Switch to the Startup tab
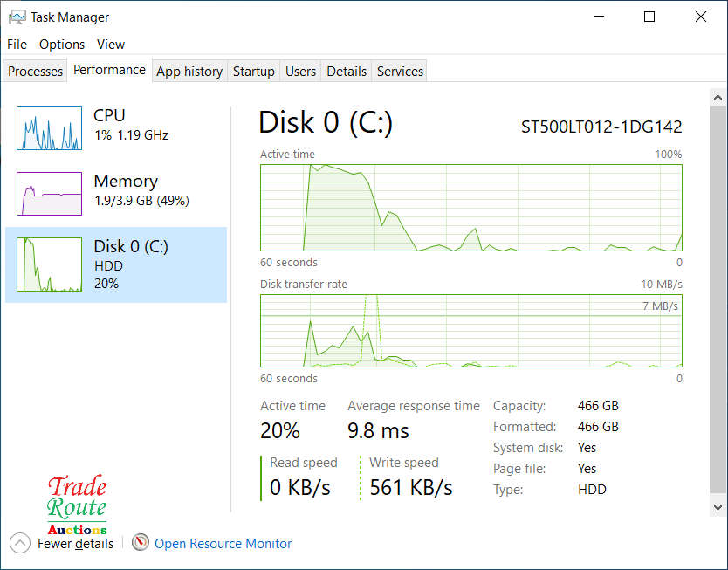728x570 pixels. tap(254, 72)
